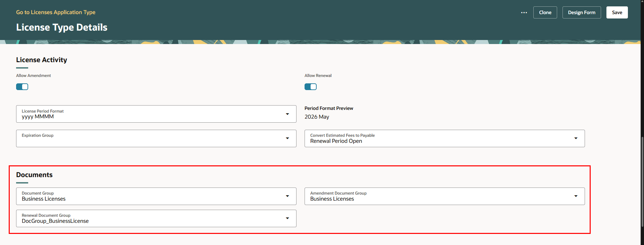This screenshot has height=245, width=644.
Task: Toggle the Allow Renewal switch
Action: pyautogui.click(x=311, y=87)
